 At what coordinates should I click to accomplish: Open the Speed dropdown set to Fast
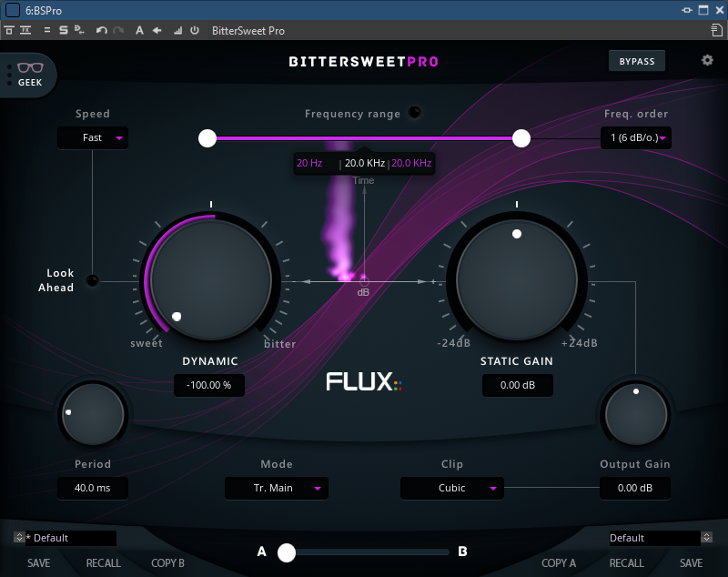pos(93,138)
